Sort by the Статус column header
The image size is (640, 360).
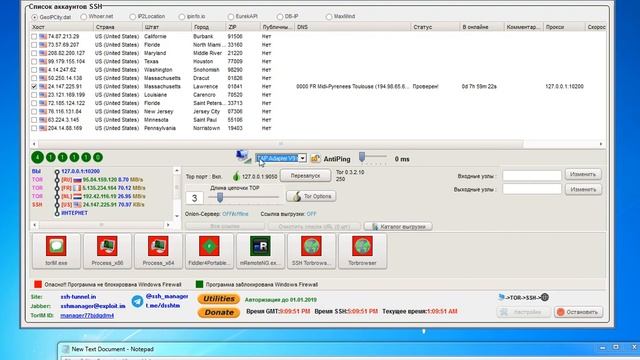[435, 27]
